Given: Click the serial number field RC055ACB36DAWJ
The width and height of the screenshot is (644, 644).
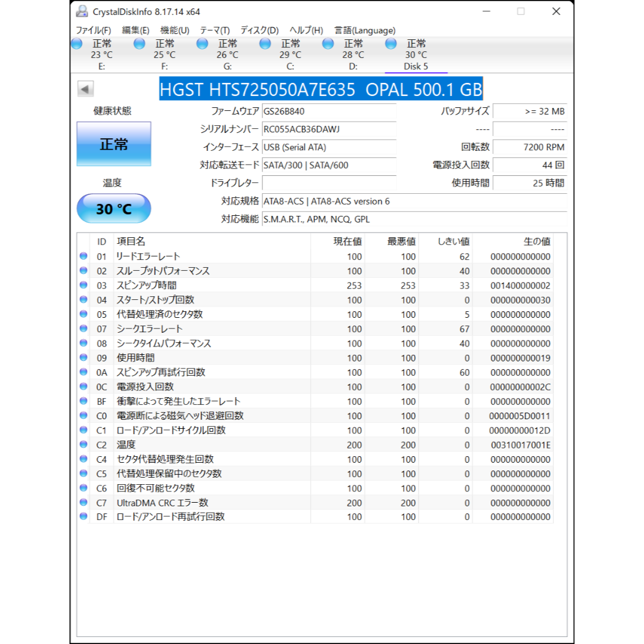Looking at the screenshot, I should [329, 129].
